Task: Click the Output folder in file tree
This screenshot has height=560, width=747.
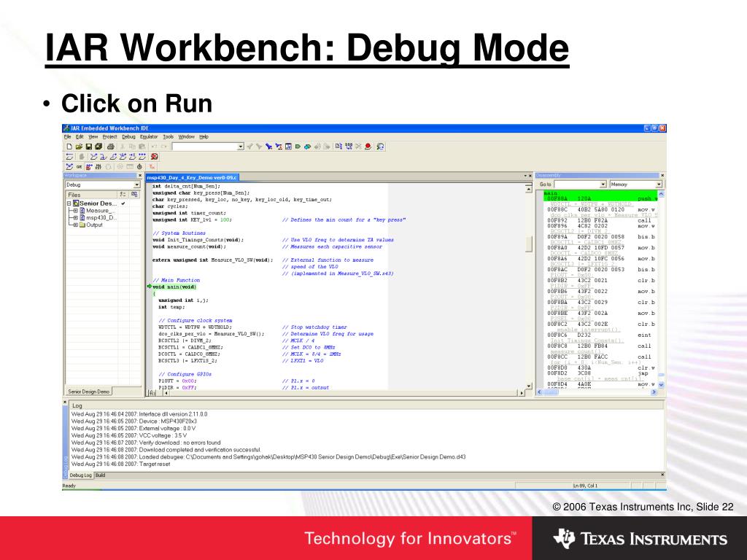Action: 90,225
